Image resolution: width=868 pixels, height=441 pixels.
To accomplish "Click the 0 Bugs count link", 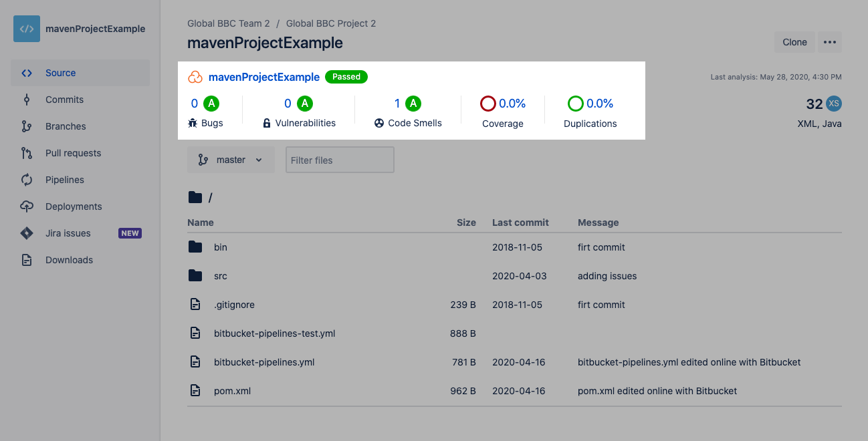I will click(x=195, y=104).
